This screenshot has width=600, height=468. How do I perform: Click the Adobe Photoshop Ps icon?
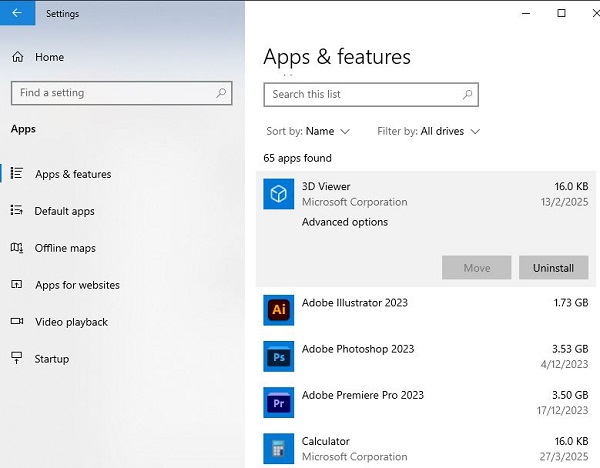(279, 356)
